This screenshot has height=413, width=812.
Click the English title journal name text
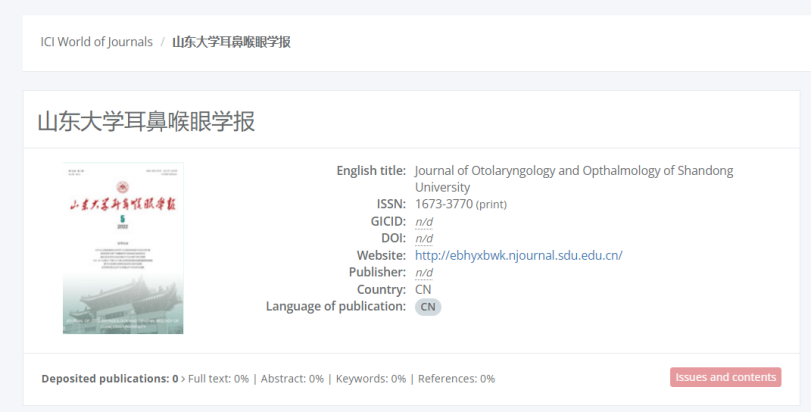tap(573, 171)
